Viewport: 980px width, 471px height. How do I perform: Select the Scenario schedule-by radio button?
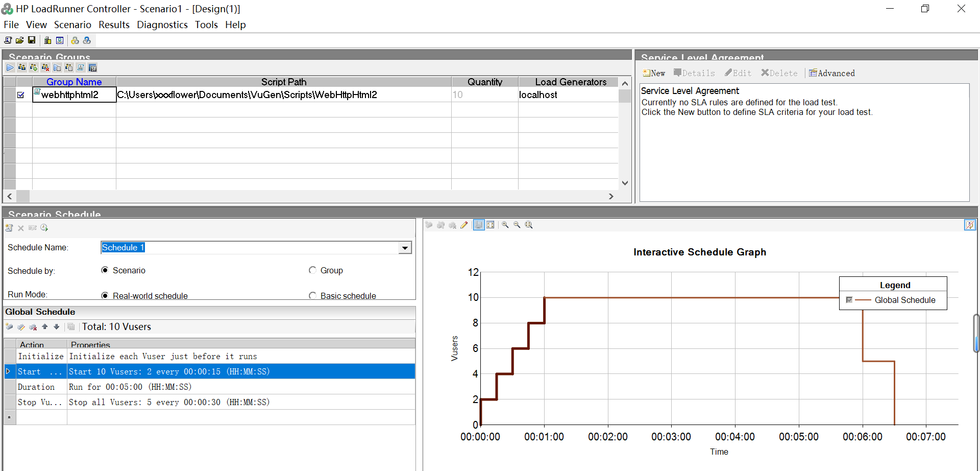coord(105,270)
